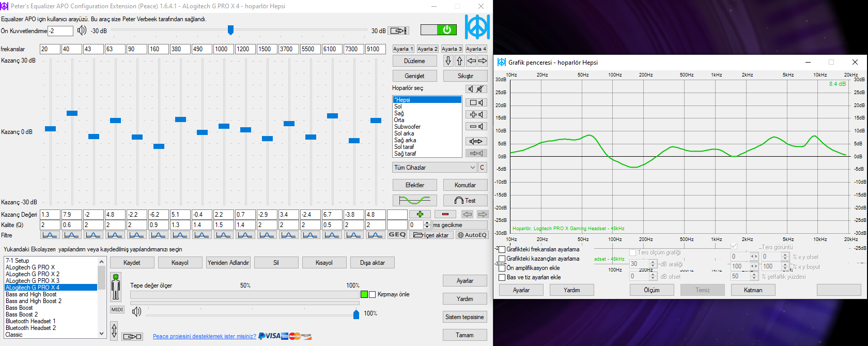Click the square speaker icon

[x=476, y=102]
